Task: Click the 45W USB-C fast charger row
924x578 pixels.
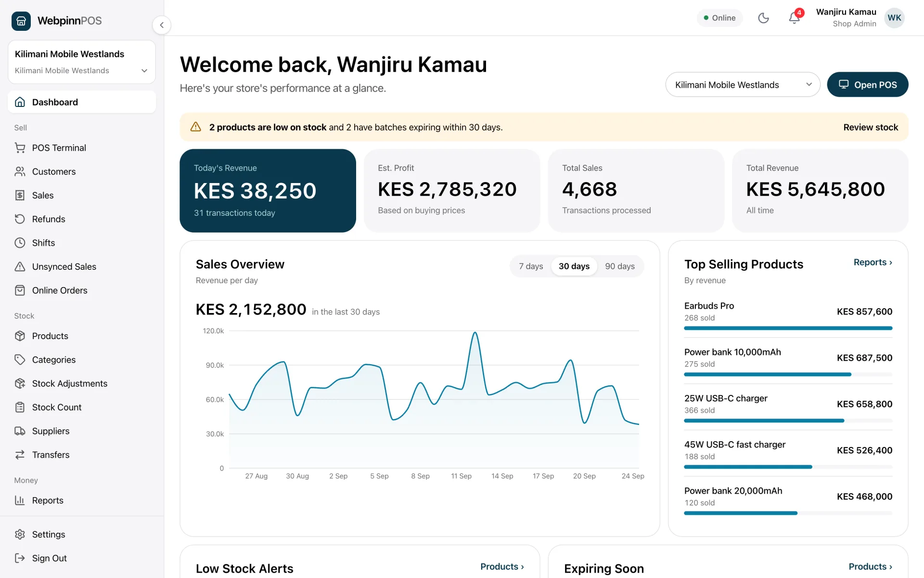Action: 788,453
